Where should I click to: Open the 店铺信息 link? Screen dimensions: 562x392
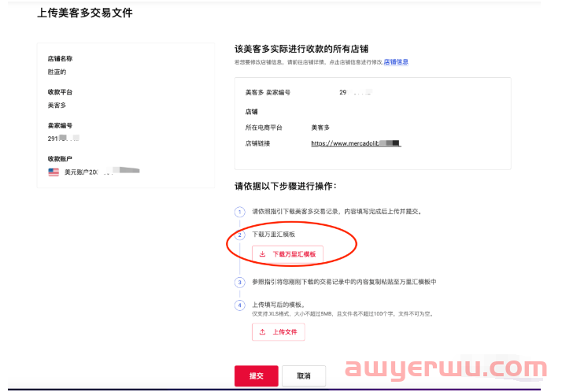tap(396, 62)
